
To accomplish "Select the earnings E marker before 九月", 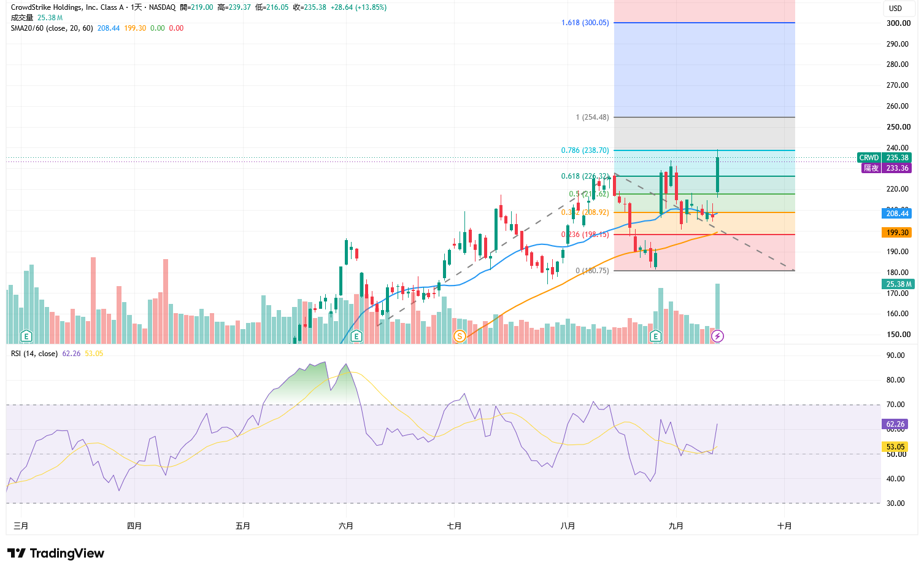I will tap(655, 336).
